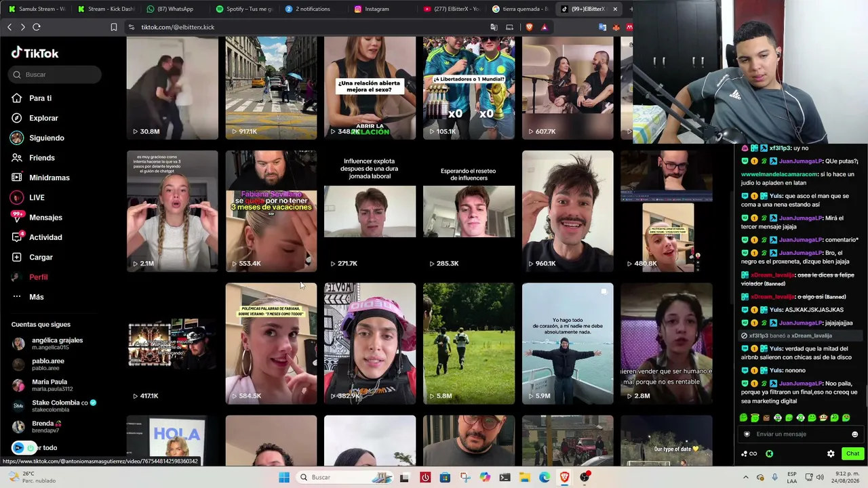Open the Polémicas palabras de Fabiana video
Image resolution: width=868 pixels, height=488 pixels.
click(271, 343)
